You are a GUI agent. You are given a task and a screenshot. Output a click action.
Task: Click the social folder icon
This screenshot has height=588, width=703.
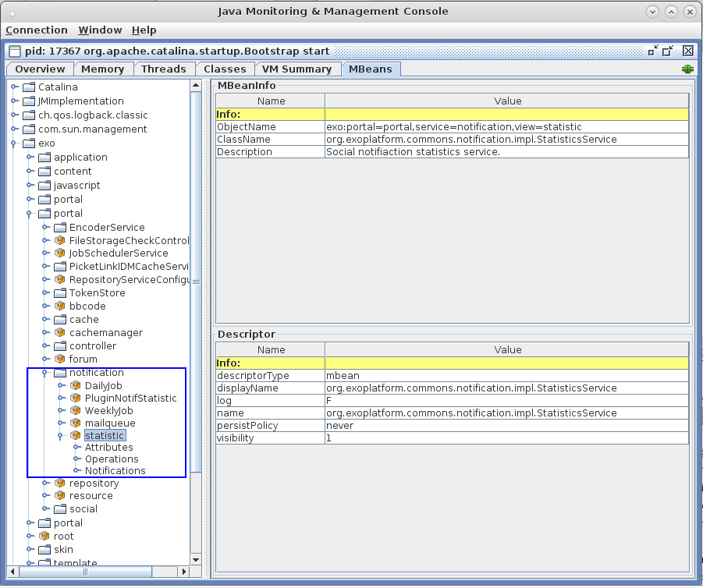[60, 508]
